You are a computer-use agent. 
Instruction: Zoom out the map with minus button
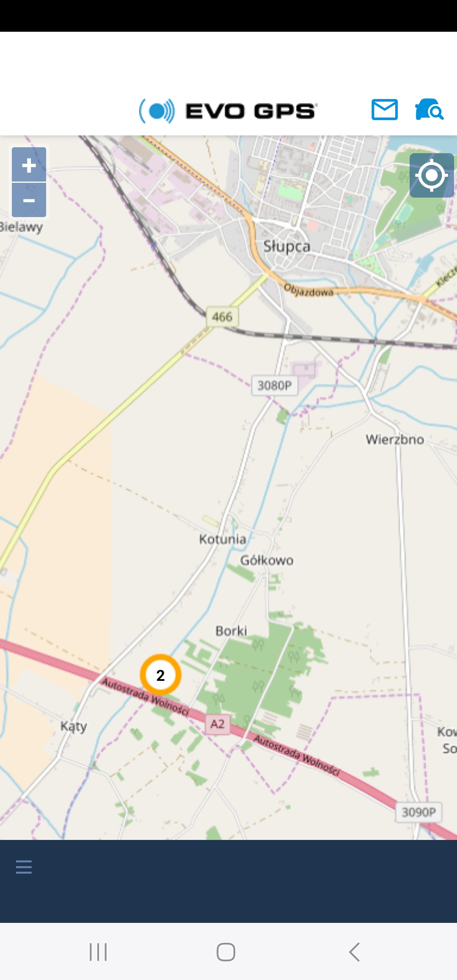tap(29, 200)
